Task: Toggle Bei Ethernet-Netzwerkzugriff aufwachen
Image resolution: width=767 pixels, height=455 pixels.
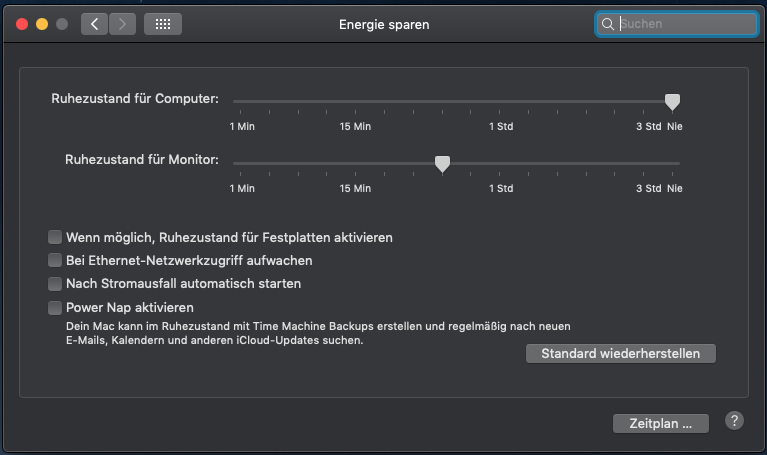Action: (x=55, y=261)
